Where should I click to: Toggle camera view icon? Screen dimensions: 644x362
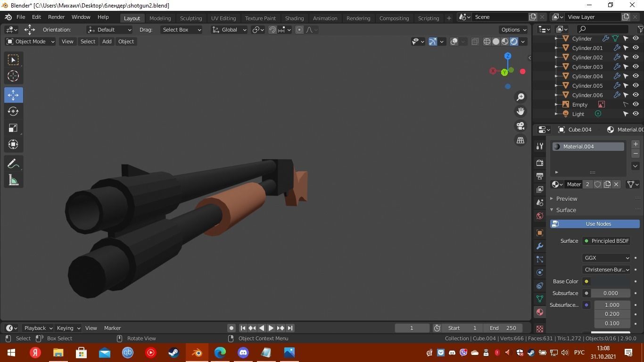coord(520,126)
